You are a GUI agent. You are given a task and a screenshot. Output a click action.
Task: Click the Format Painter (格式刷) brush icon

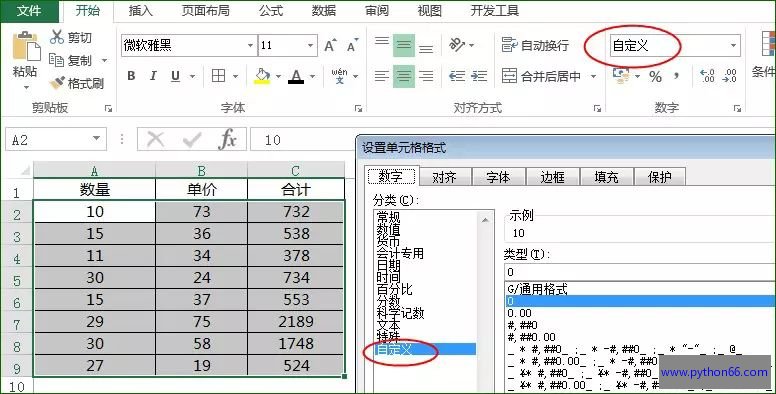pos(57,83)
